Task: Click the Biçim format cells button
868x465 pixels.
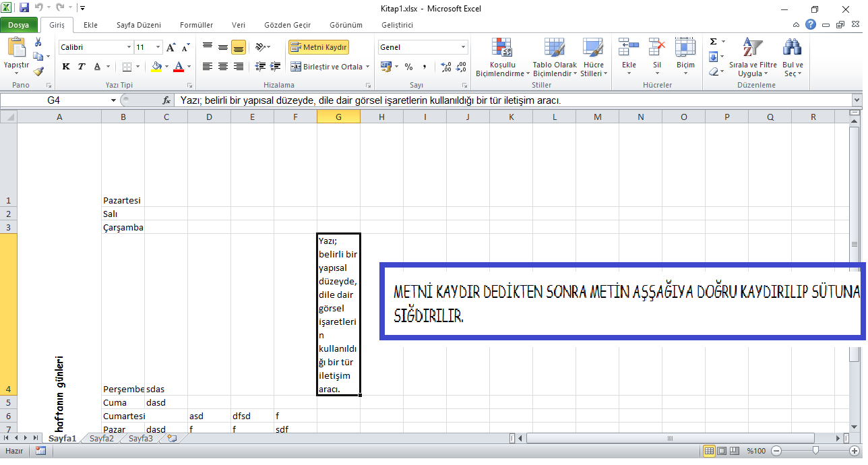Action: 685,57
